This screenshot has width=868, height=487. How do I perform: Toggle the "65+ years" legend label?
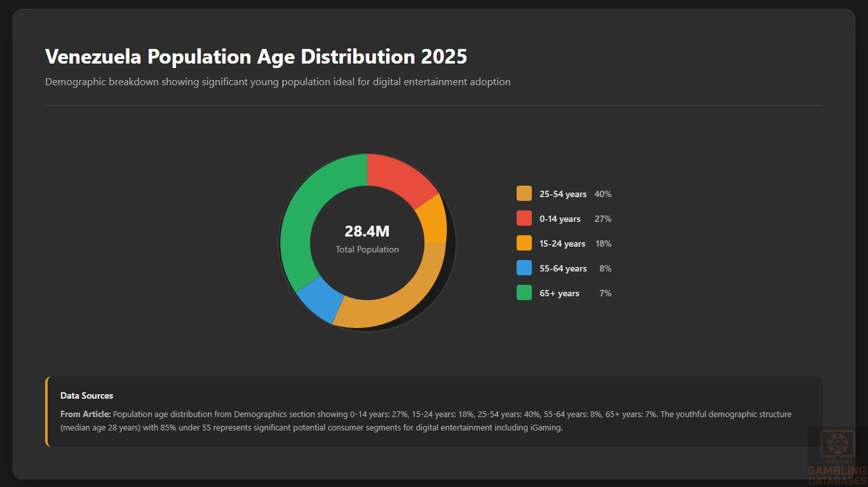[x=559, y=293]
